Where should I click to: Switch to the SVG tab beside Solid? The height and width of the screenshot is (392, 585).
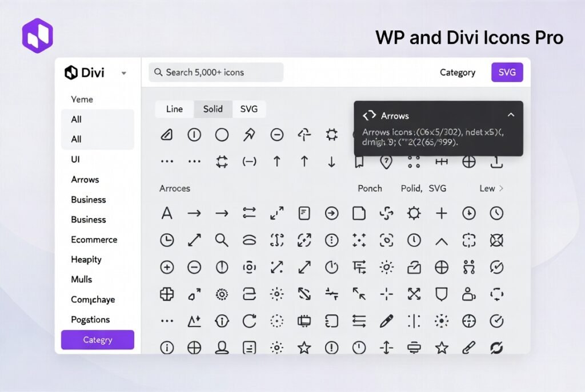click(249, 109)
